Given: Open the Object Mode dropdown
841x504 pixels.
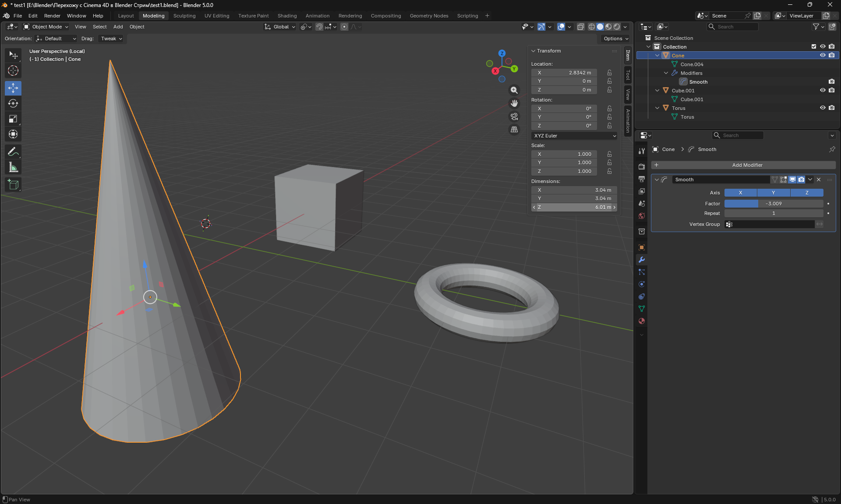Looking at the screenshot, I should pyautogui.click(x=46, y=27).
